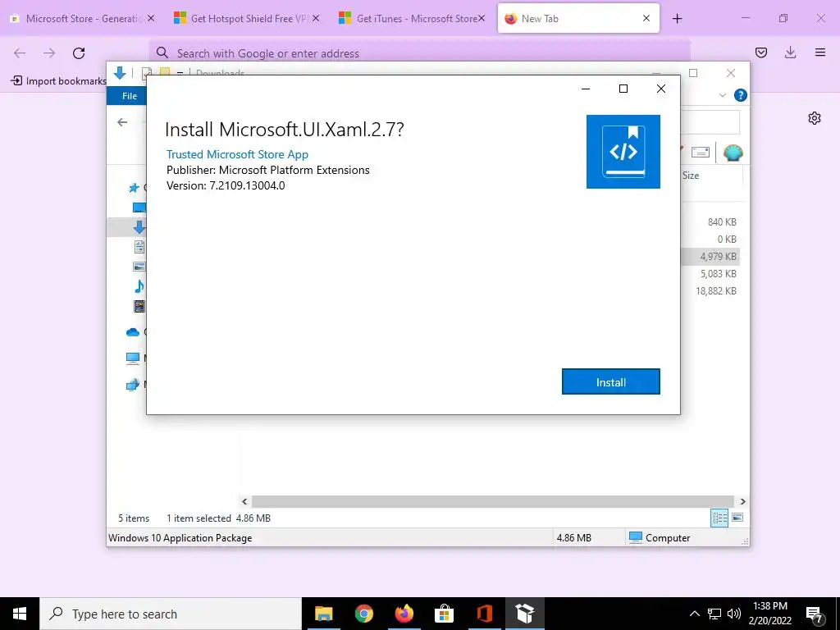Select the 840 KB file row
The height and width of the screenshot is (630, 840).
point(710,221)
